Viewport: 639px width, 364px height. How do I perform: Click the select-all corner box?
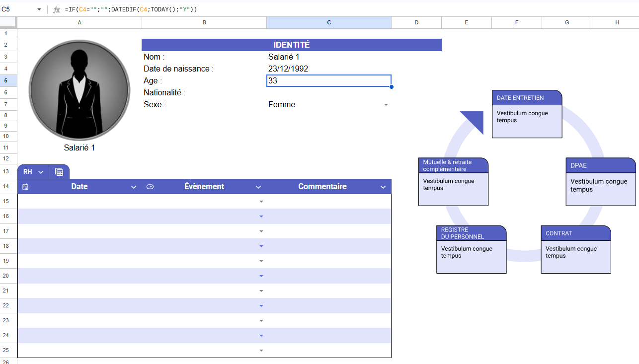(x=8, y=22)
